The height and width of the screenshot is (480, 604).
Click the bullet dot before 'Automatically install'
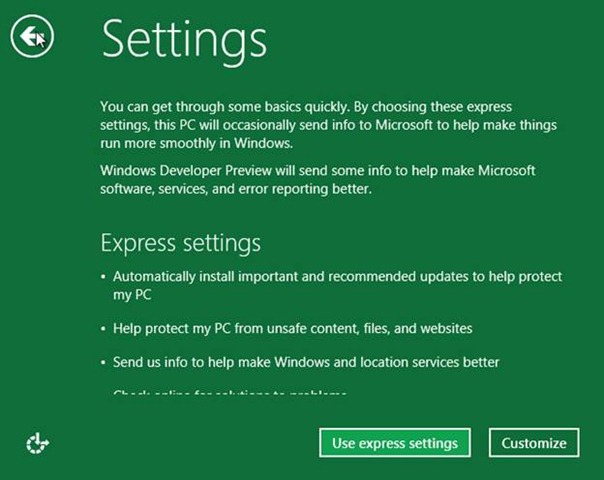pos(103,277)
